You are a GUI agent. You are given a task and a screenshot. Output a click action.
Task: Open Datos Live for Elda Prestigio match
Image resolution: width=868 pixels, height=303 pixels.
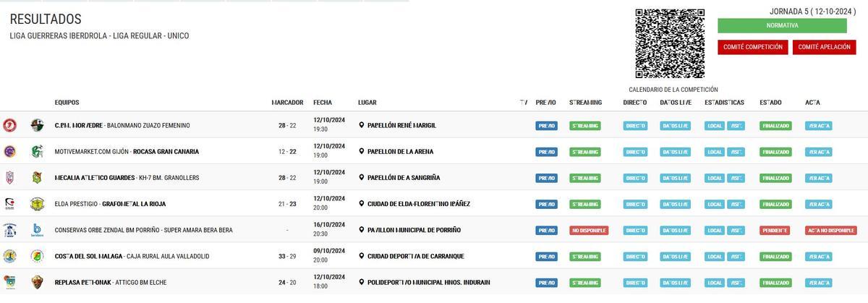tap(676, 204)
